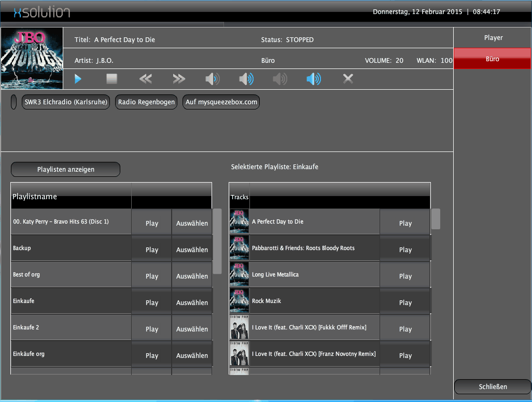Image resolution: width=532 pixels, height=402 pixels.
Task: Mute using the all-gray speaker icon
Action: pyautogui.click(x=279, y=79)
